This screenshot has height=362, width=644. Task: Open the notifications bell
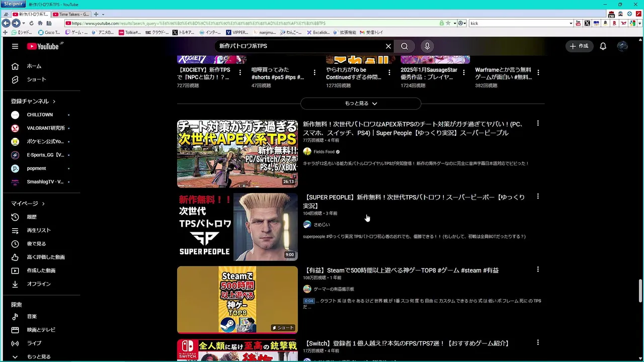pos(603,46)
